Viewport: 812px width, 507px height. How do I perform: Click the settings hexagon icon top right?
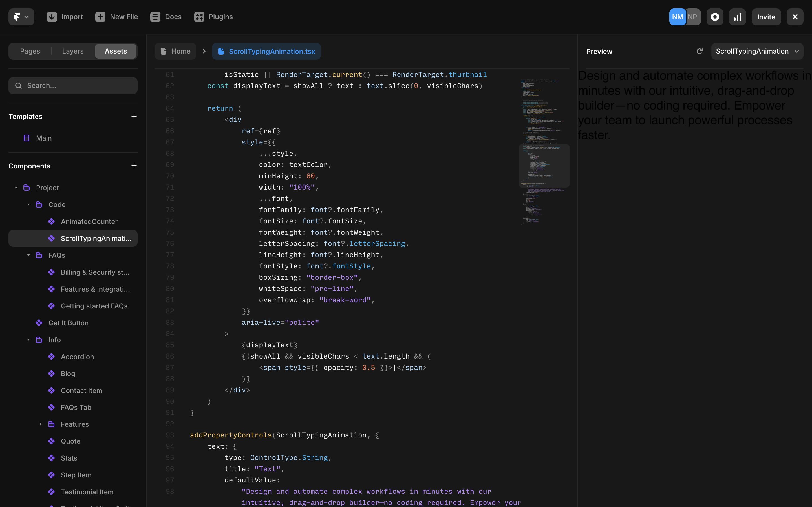[715, 16]
